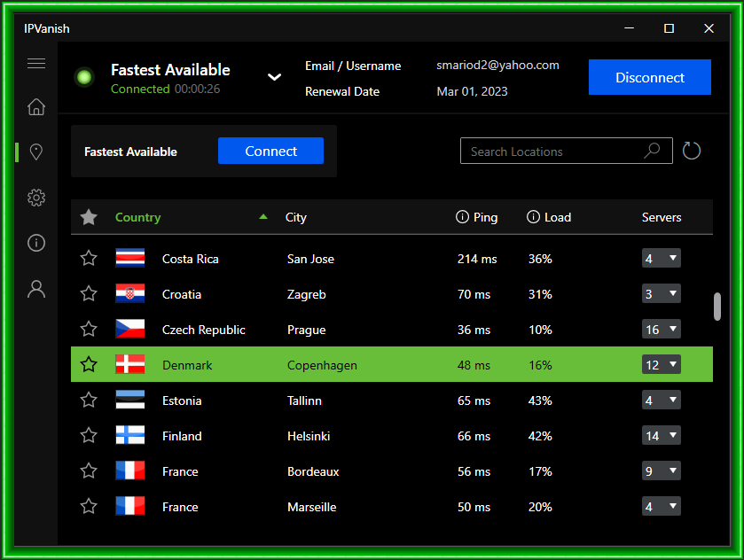
Task: Toggle the Country sort direction arrow
Action: (263, 217)
